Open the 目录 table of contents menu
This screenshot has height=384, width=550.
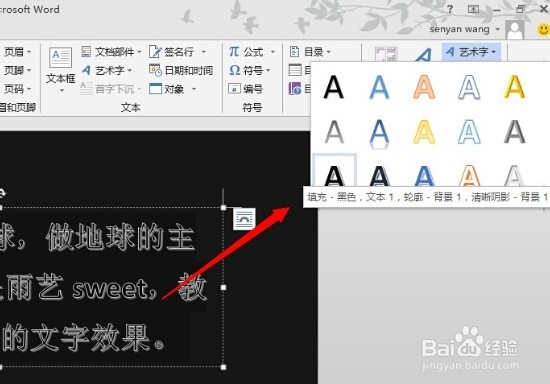tap(310, 52)
